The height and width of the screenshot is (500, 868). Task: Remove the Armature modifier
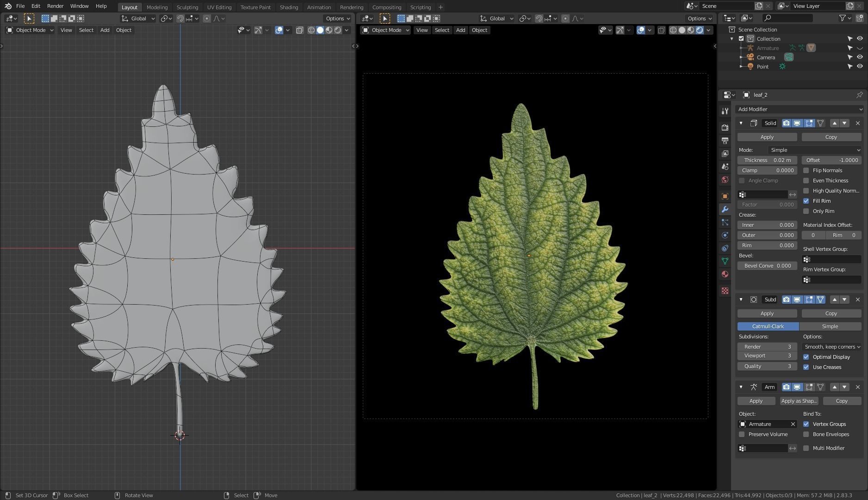(x=858, y=387)
